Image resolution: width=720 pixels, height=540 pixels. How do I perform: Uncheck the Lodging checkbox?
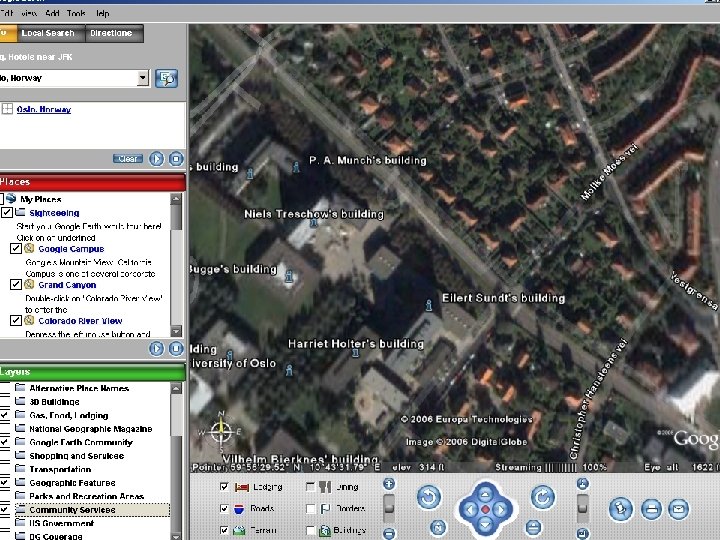(224, 486)
